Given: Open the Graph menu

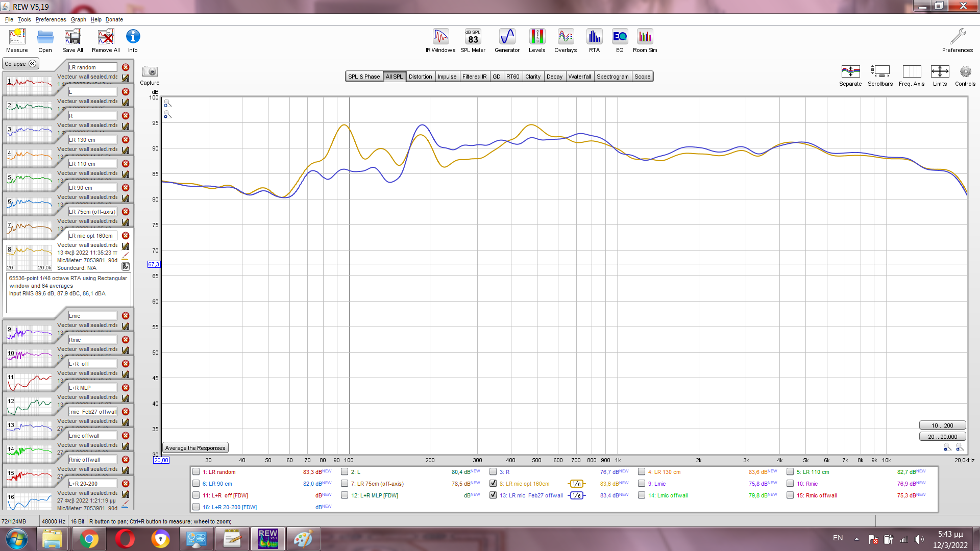Looking at the screenshot, I should coord(78,19).
